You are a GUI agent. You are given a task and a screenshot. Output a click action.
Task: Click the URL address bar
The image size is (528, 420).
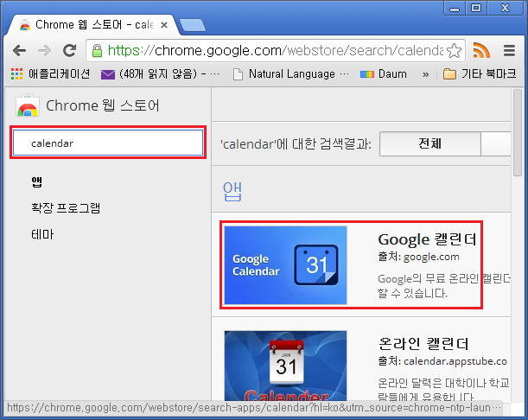click(x=275, y=50)
